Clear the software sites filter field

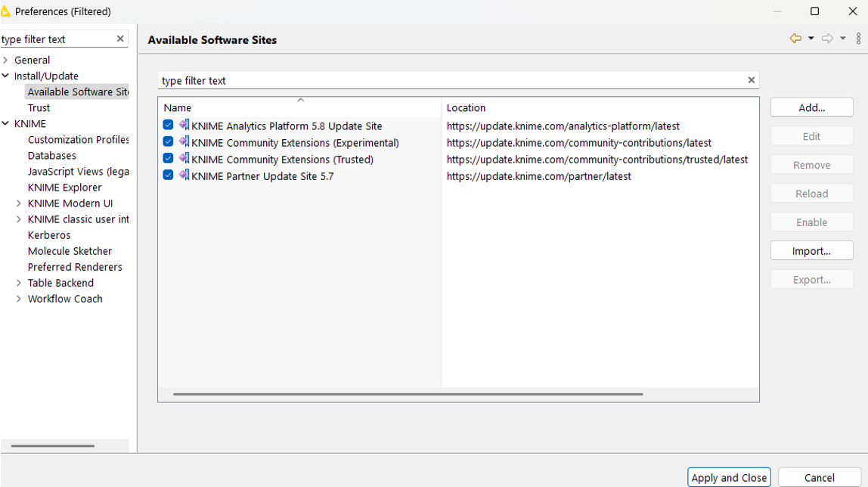[x=751, y=80]
